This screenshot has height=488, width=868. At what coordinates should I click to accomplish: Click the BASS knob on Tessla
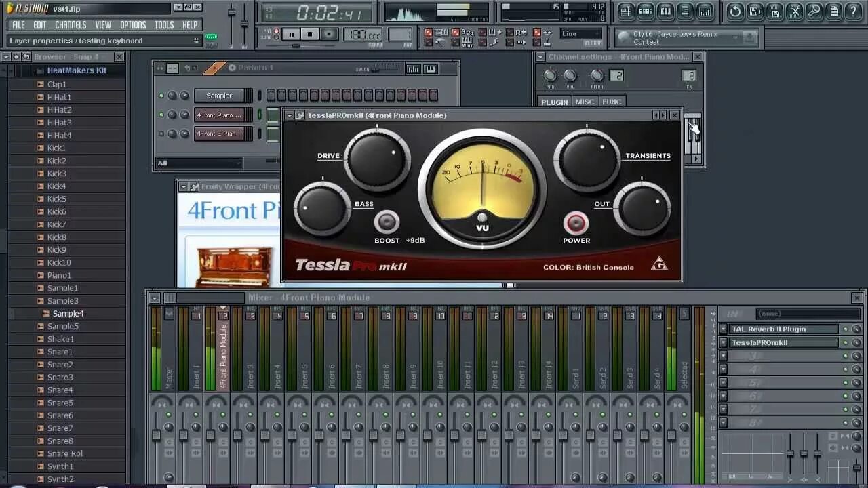point(322,208)
